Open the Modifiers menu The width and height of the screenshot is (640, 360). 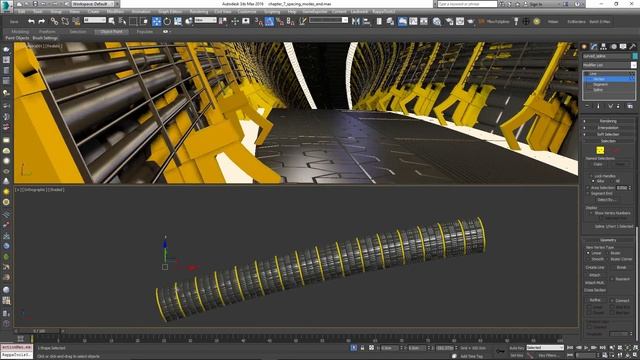115,12
